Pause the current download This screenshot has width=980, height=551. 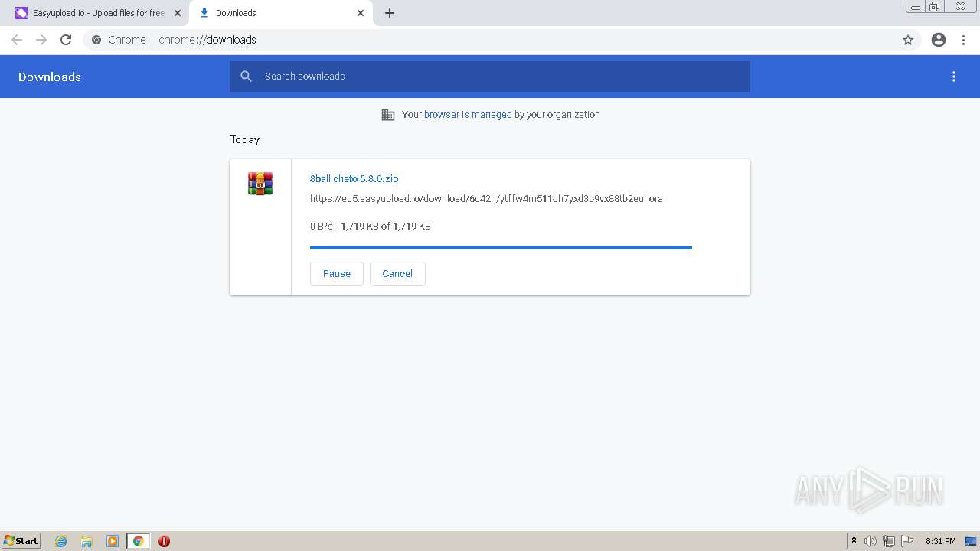coord(337,274)
